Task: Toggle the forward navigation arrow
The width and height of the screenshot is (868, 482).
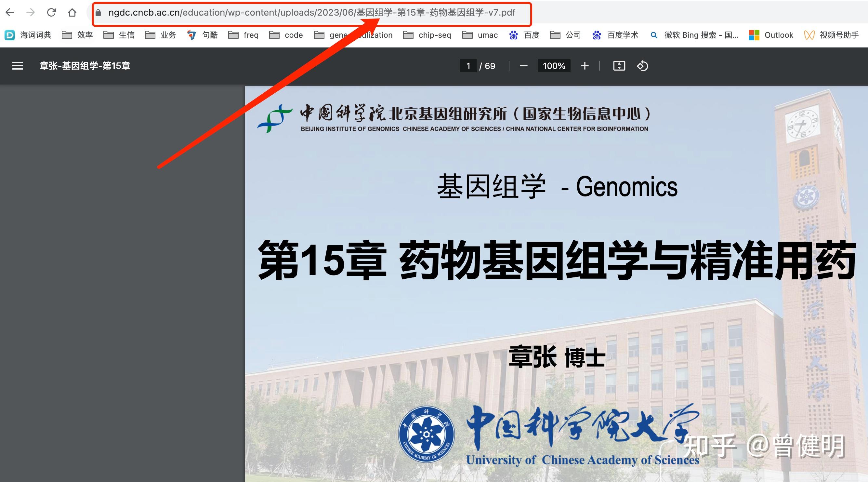Action: pos(31,12)
